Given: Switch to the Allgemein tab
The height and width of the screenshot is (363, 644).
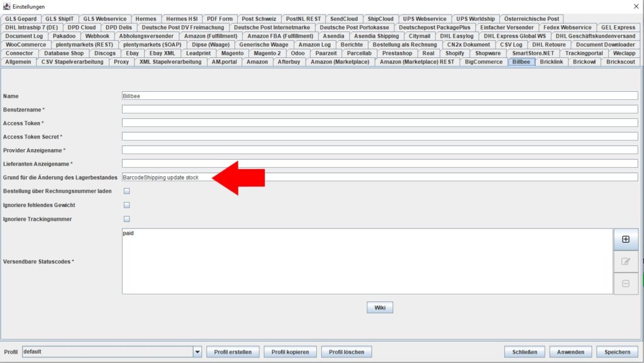Looking at the screenshot, I should [x=18, y=62].
